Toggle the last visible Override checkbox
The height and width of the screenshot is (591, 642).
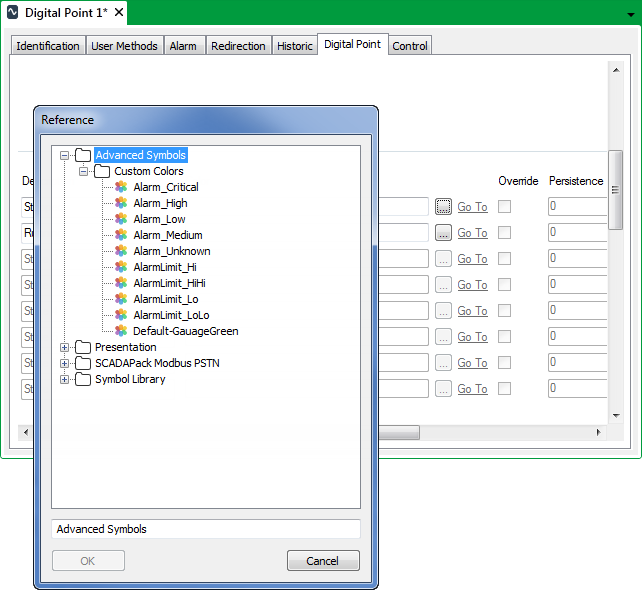click(505, 389)
